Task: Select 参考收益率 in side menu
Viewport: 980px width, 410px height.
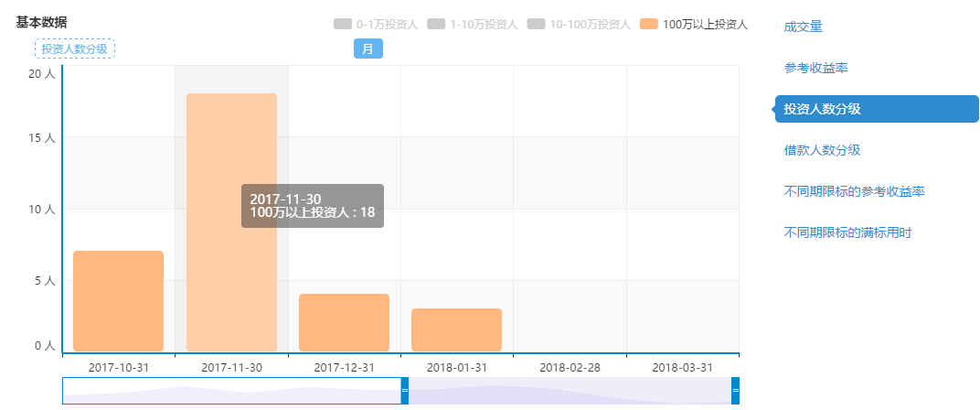Action: tap(809, 68)
